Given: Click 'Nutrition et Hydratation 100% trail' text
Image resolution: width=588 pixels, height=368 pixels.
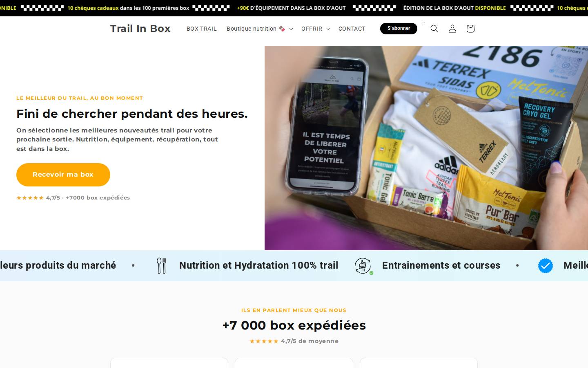Looking at the screenshot, I should coord(259,265).
